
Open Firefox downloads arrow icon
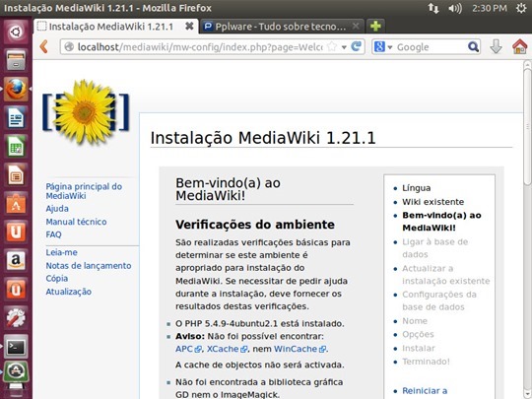click(x=496, y=46)
